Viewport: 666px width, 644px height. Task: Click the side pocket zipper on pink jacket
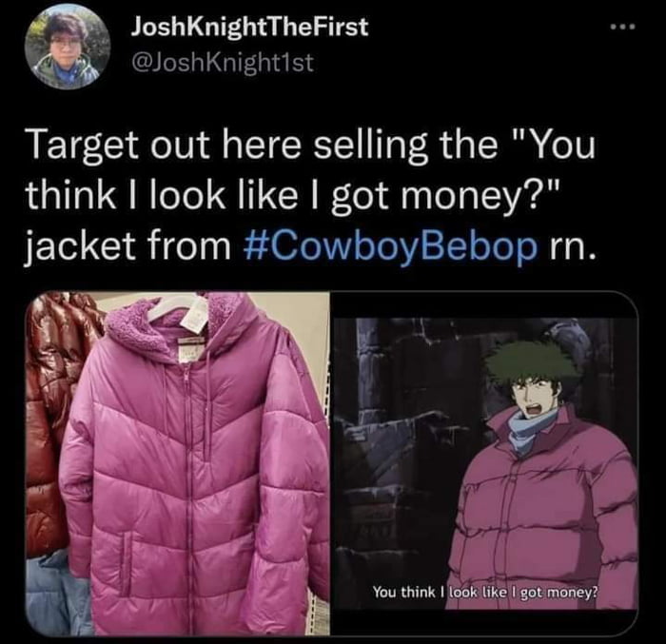127,564
